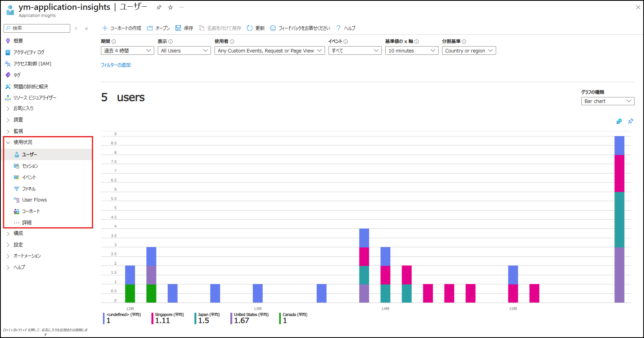Click 名前を付けて保存 in toolbar

pos(220,28)
